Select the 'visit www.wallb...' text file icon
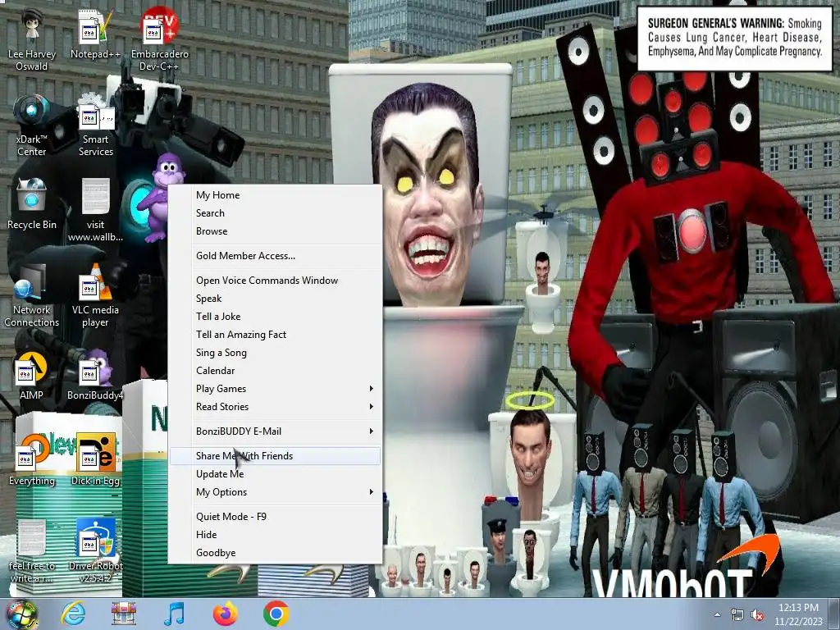840x630 pixels. pos(95,210)
